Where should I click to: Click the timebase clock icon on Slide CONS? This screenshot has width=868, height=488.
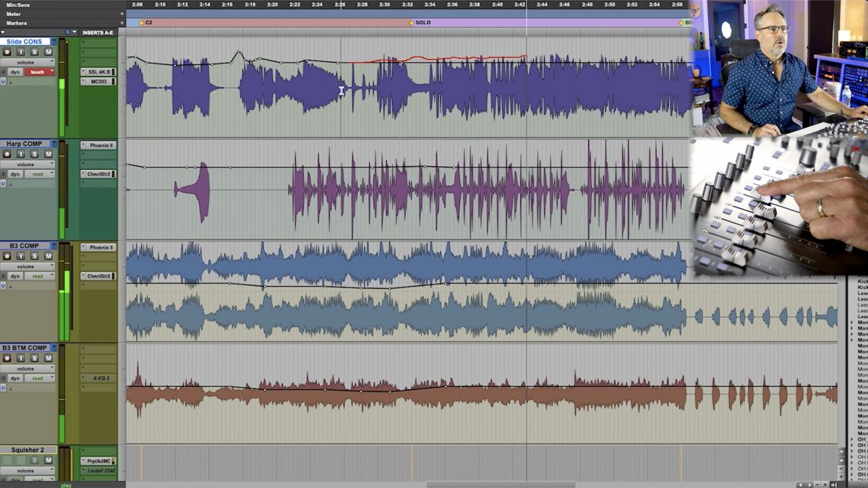(4, 80)
